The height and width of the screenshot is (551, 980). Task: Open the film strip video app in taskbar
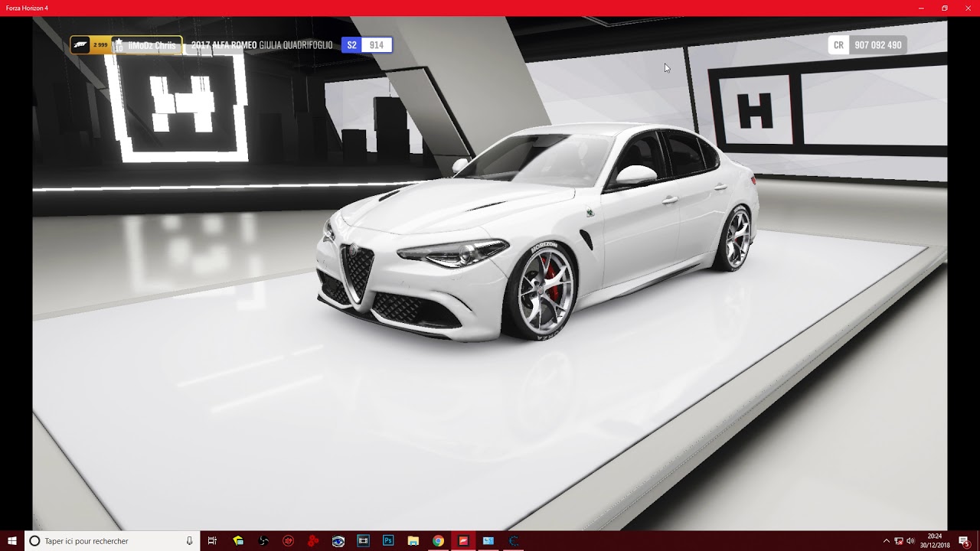coord(363,541)
